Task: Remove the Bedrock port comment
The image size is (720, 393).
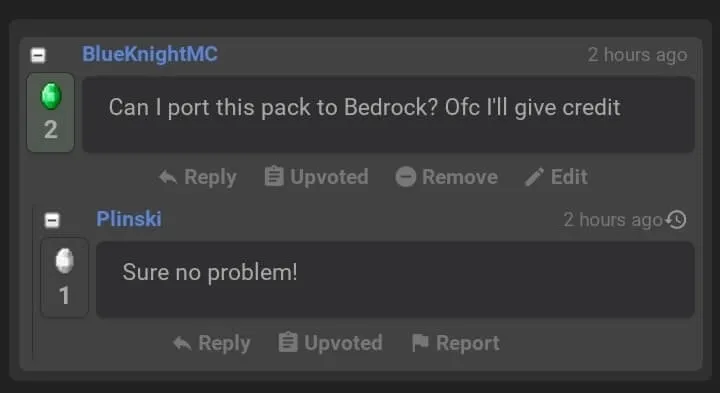Action: pyautogui.click(x=446, y=177)
